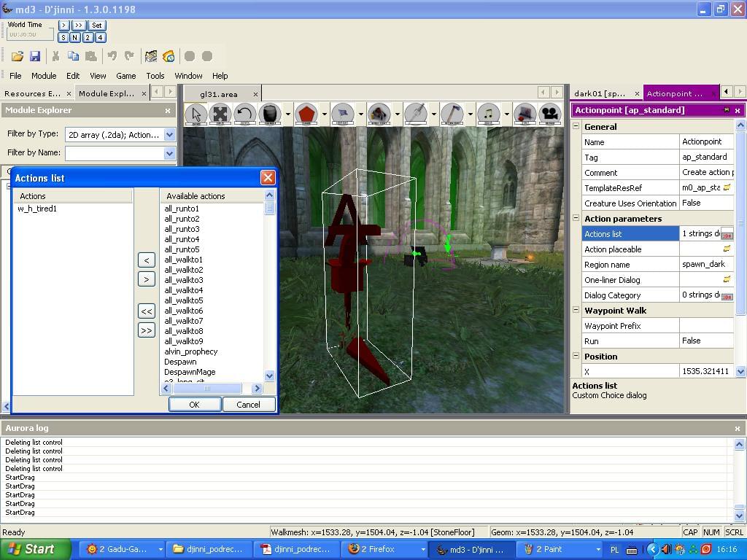
Task: Click OK in the Actions list dialog
Action: (194, 405)
